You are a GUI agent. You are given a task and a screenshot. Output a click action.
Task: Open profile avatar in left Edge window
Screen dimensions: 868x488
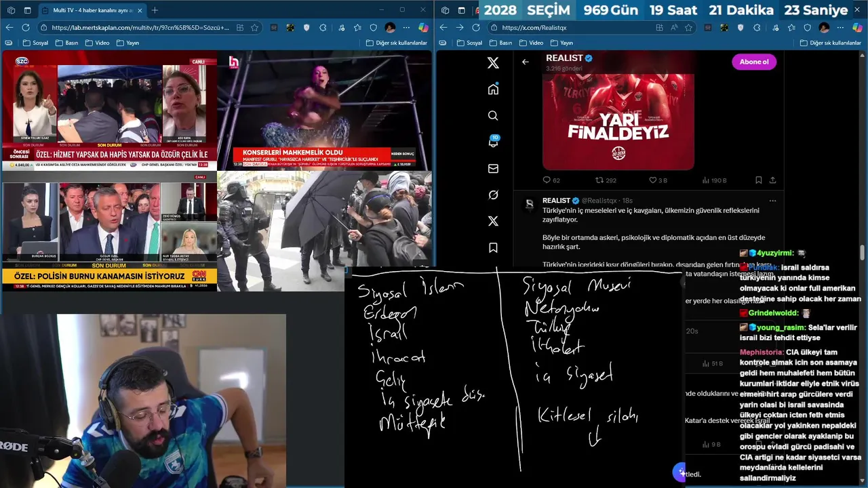point(390,28)
